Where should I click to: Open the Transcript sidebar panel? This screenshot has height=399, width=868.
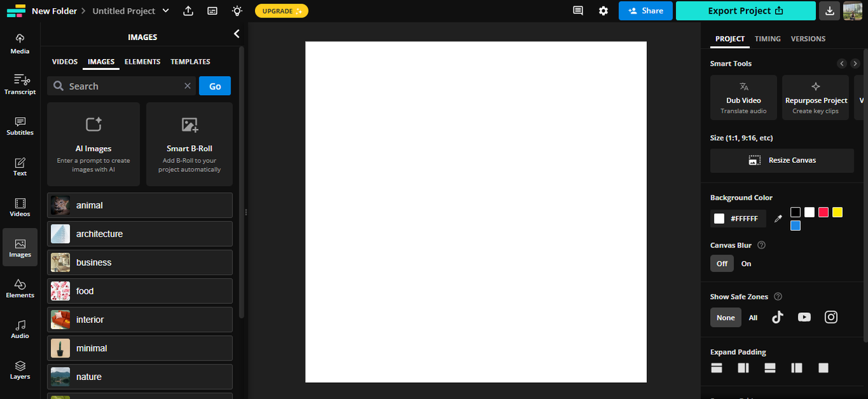coord(20,84)
